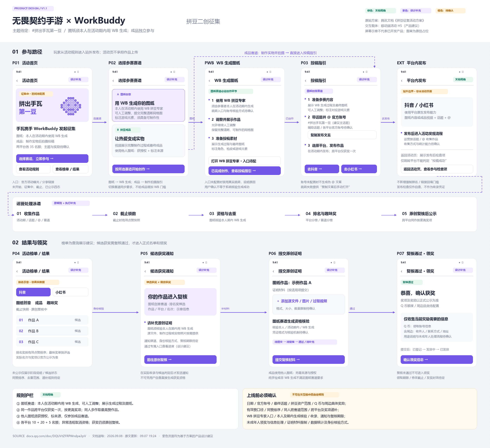Click back chevron beside 活动榜单 / 结果 header
This screenshot has height=448, width=490.
(17, 271)
